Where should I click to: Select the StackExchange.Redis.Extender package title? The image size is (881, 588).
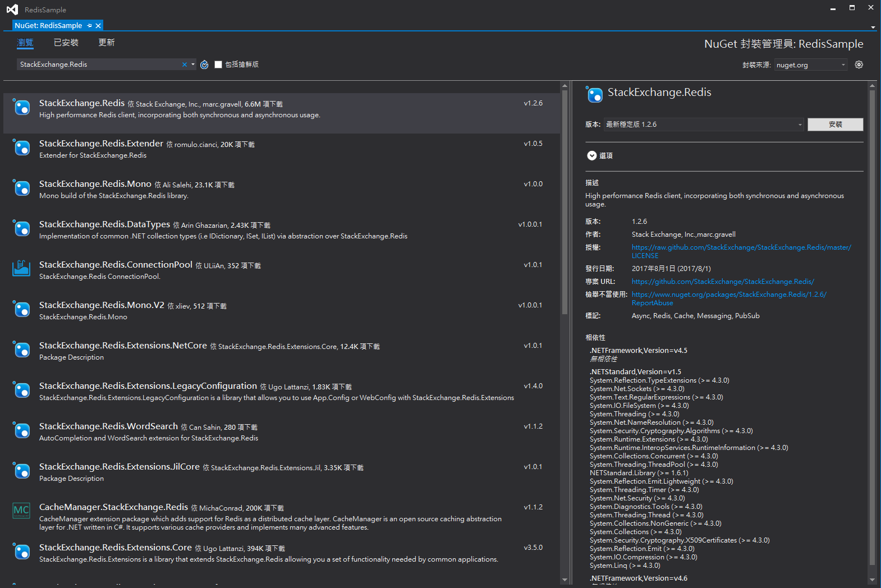[101, 144]
